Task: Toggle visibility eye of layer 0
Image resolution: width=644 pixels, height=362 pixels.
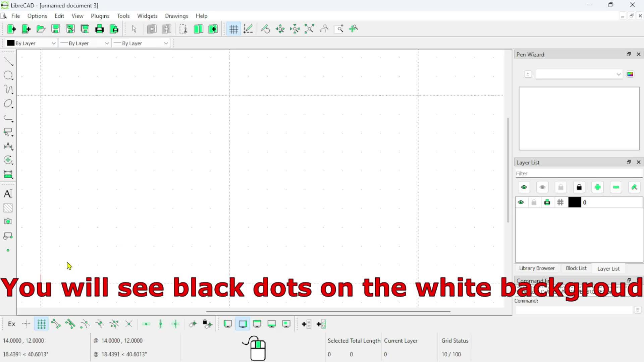Action: (x=521, y=202)
